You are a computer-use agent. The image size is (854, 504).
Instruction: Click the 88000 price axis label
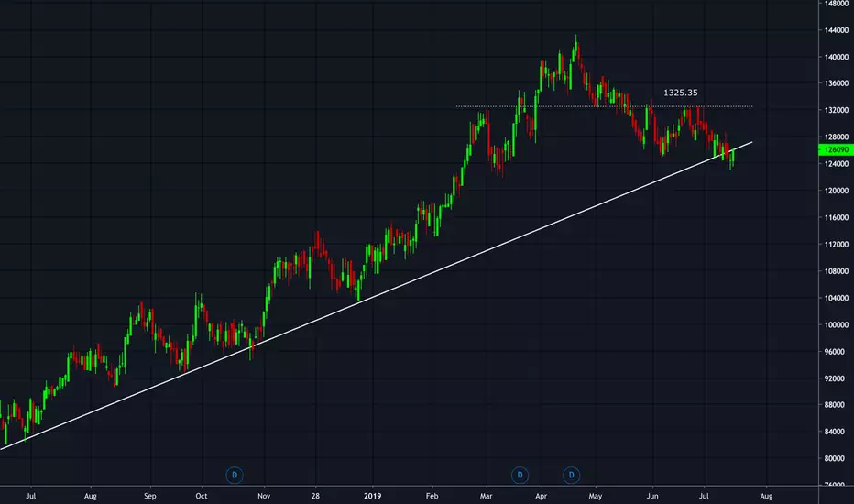tap(836, 405)
